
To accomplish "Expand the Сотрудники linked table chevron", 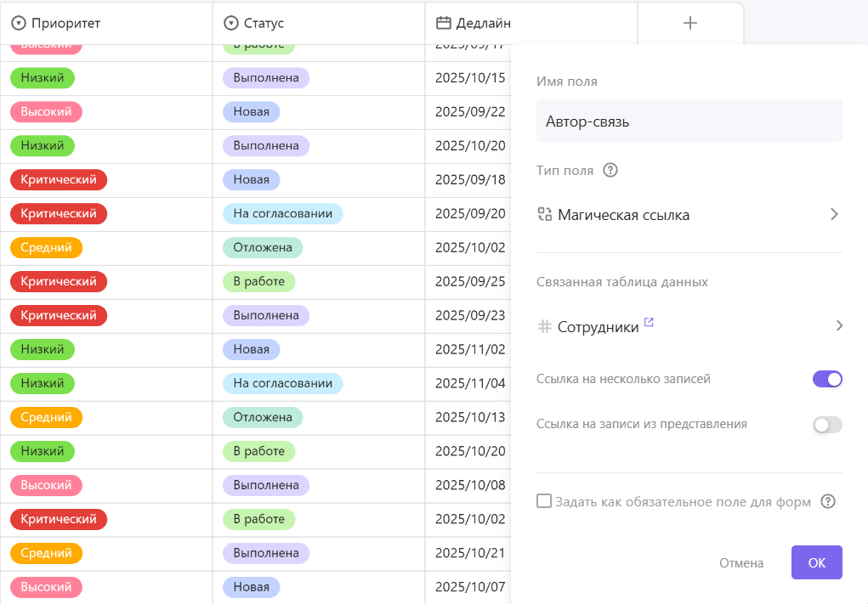I will point(839,325).
